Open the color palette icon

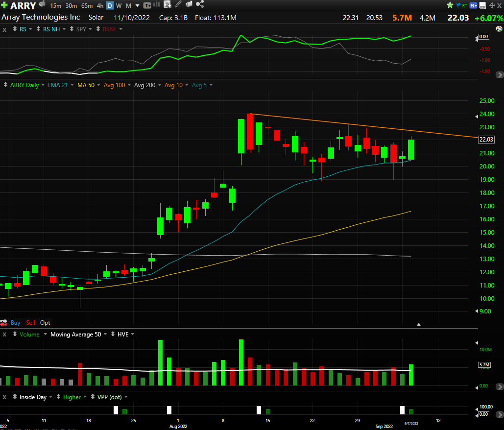pyautogui.click(x=499, y=29)
